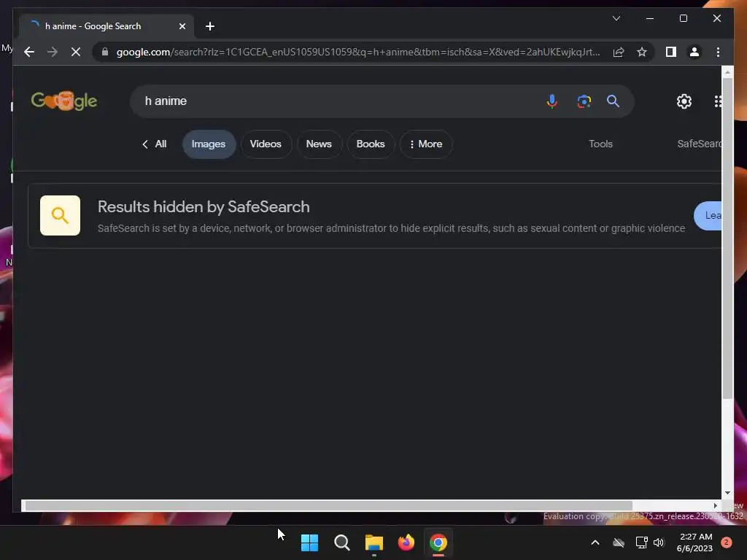Click Chrome icon in taskbar

[438, 542]
